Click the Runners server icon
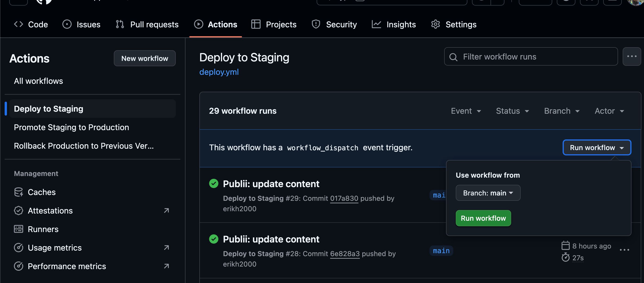644x283 pixels. pos(19,229)
